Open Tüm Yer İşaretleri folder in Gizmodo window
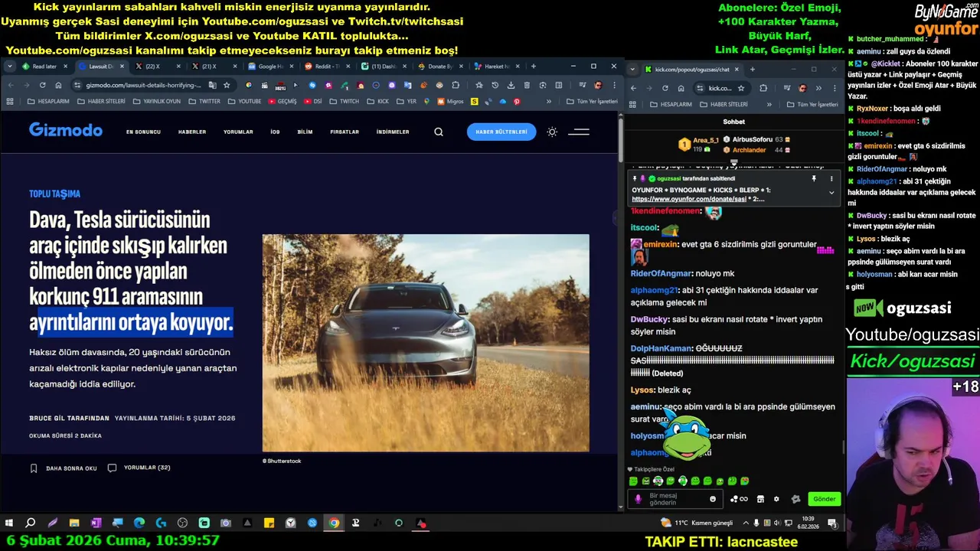 (592, 101)
